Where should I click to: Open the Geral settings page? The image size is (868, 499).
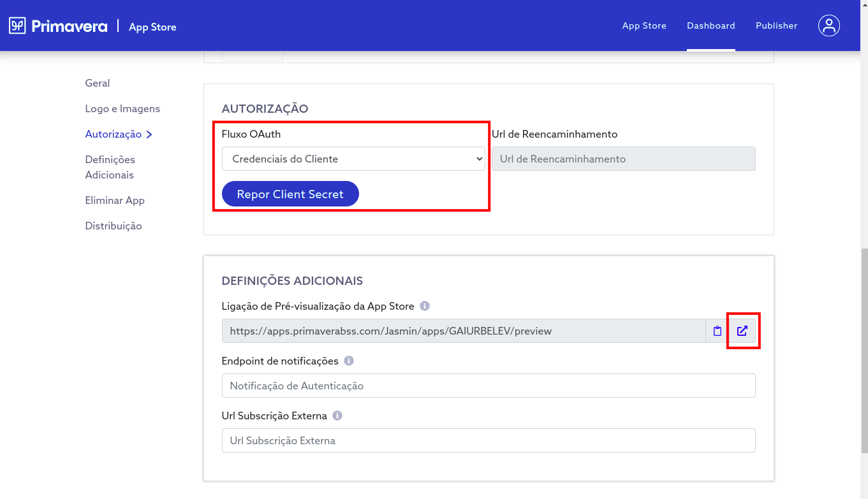click(97, 83)
